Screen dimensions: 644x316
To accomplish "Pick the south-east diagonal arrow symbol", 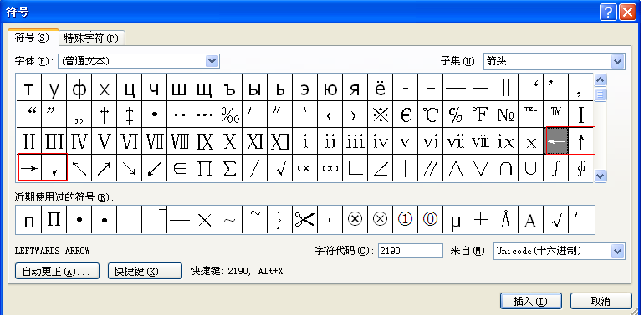I will pyautogui.click(x=130, y=168).
